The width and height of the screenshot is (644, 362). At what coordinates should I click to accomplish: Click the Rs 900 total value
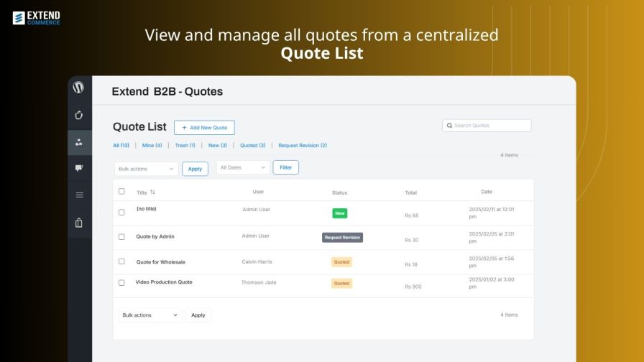coord(413,287)
